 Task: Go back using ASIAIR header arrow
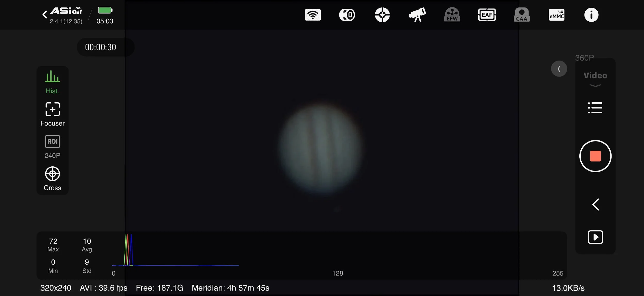click(45, 14)
